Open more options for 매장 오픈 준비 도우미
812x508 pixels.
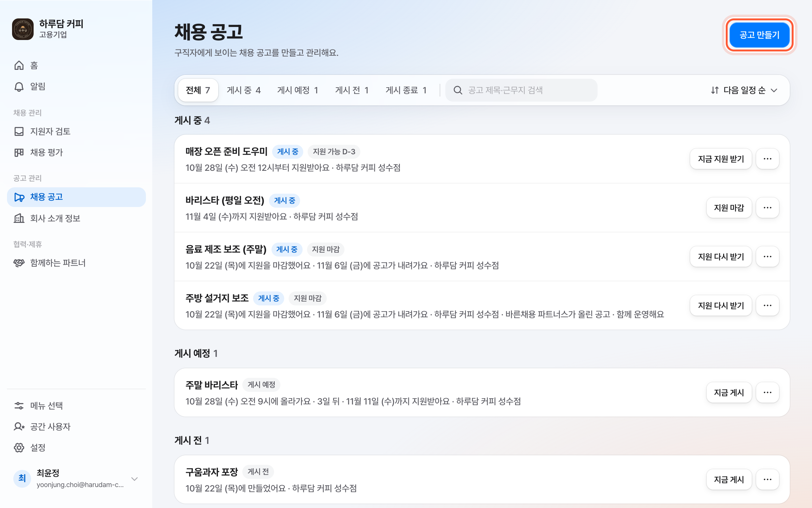767,159
